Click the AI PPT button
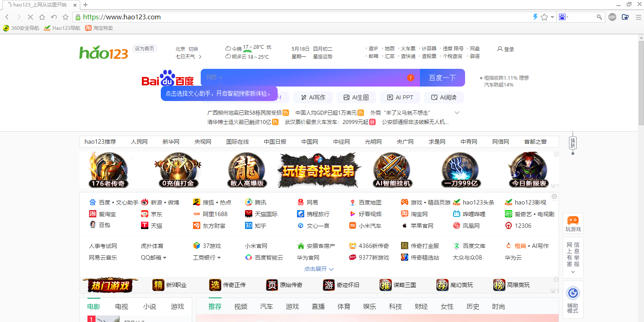Viewport: 644px width, 322px height. tap(400, 97)
